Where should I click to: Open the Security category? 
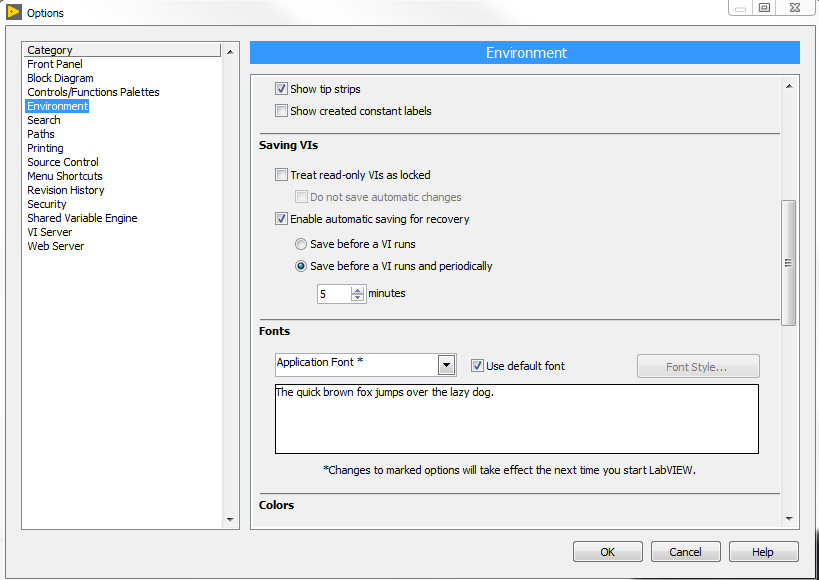[x=47, y=204]
